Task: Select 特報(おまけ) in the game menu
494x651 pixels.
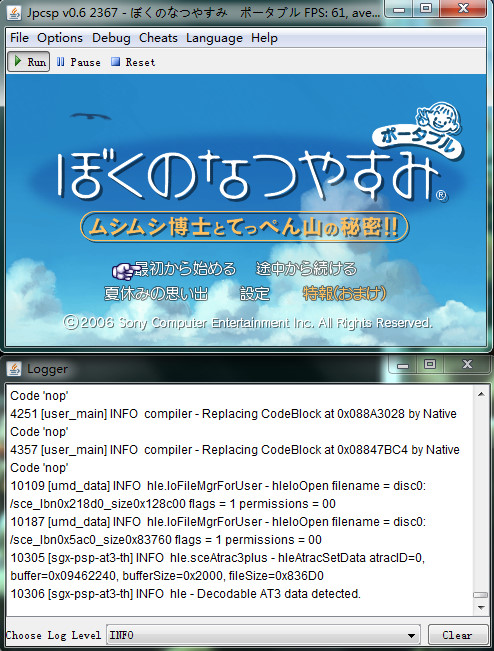Action: 345,294
